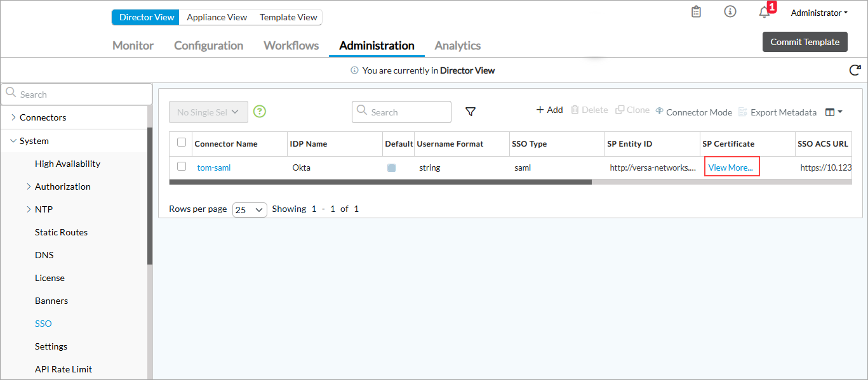Open the column display settings icon

point(833,112)
